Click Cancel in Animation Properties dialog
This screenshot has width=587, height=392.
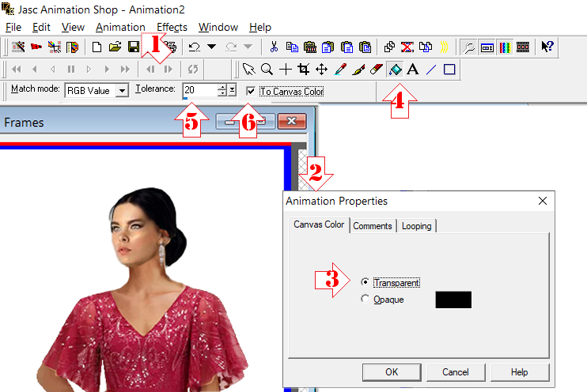[456, 372]
